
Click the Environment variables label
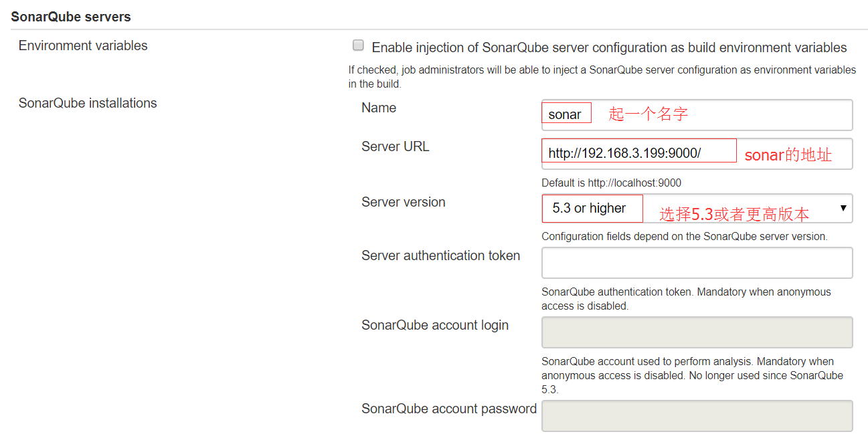(x=83, y=45)
